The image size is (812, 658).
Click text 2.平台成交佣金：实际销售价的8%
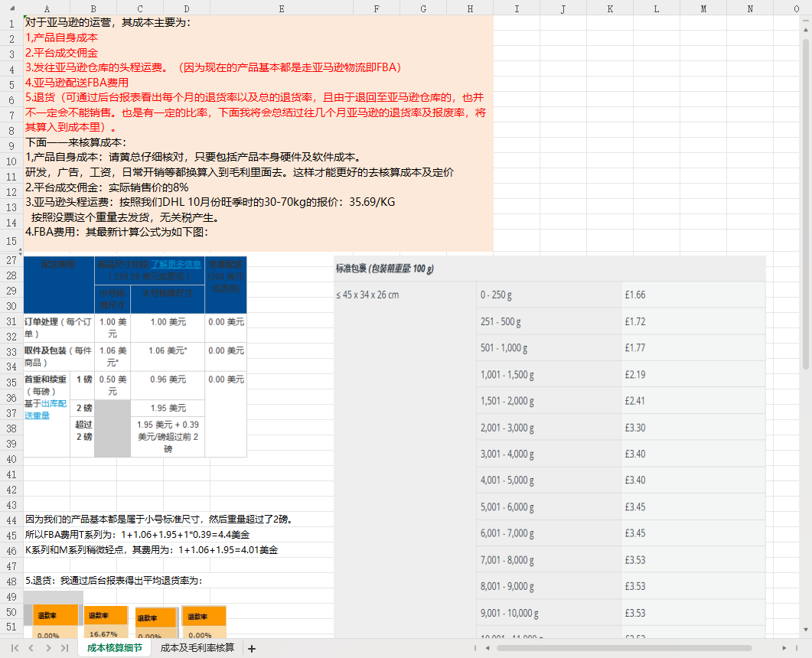coord(106,187)
